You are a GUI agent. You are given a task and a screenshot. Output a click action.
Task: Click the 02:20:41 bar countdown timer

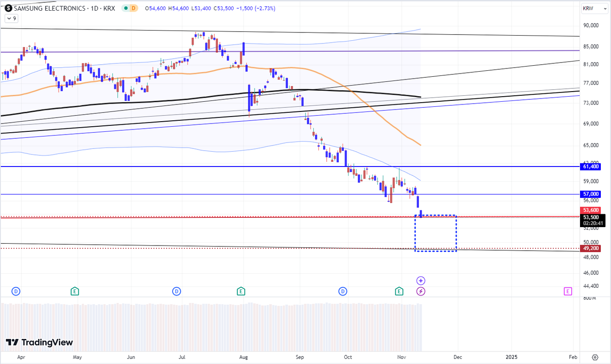pyautogui.click(x=593, y=223)
